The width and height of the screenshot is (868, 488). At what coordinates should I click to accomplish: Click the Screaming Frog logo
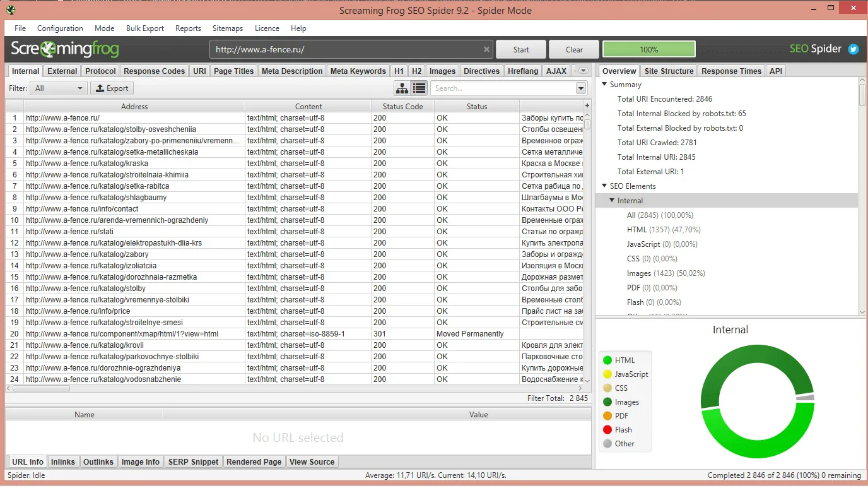coord(64,49)
